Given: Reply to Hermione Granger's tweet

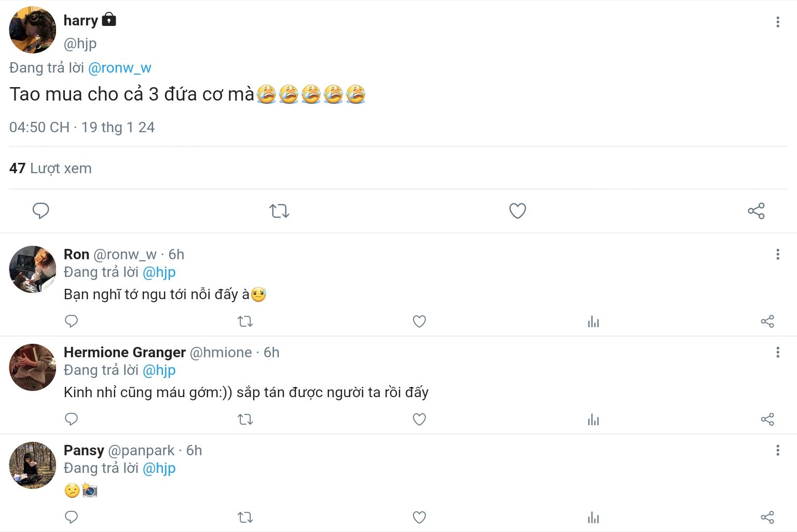Looking at the screenshot, I should [x=71, y=419].
